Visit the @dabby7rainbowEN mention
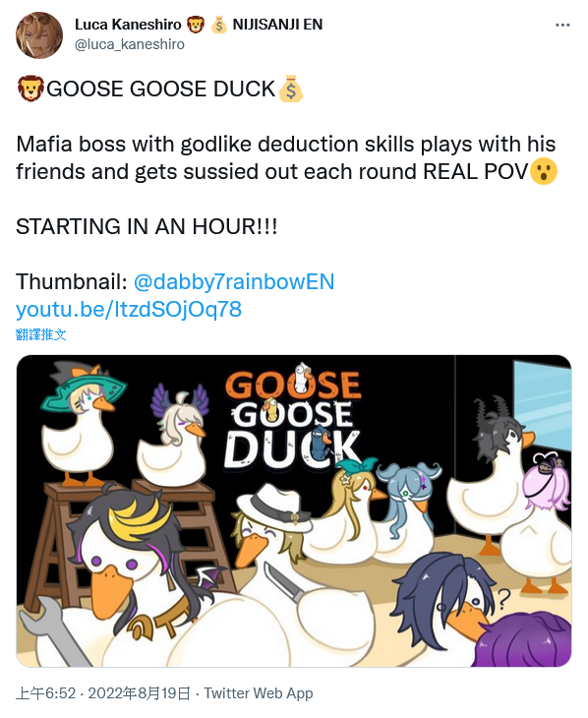This screenshot has height=718, width=588. pyautogui.click(x=234, y=281)
